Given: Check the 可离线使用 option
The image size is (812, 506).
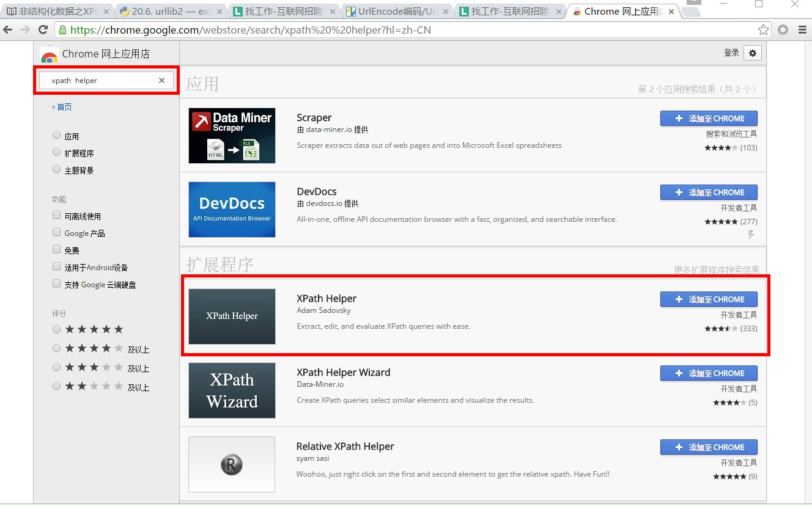Looking at the screenshot, I should point(57,216).
